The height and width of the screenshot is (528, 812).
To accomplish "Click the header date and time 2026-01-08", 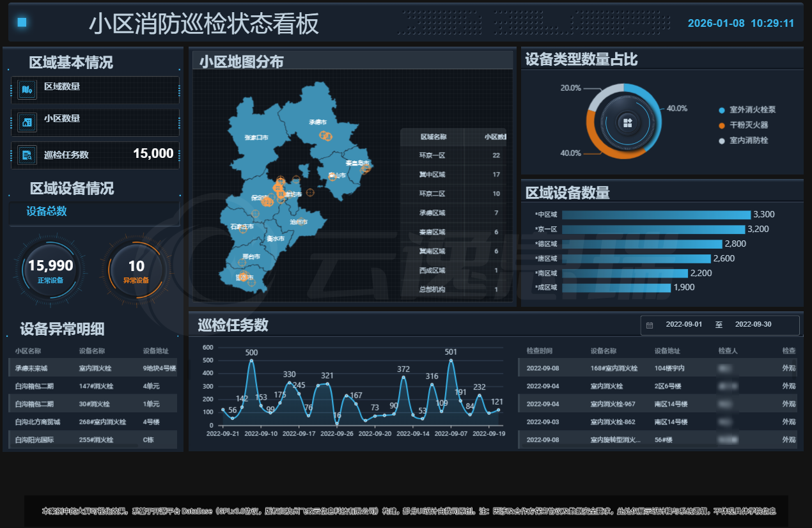I will point(741,23).
